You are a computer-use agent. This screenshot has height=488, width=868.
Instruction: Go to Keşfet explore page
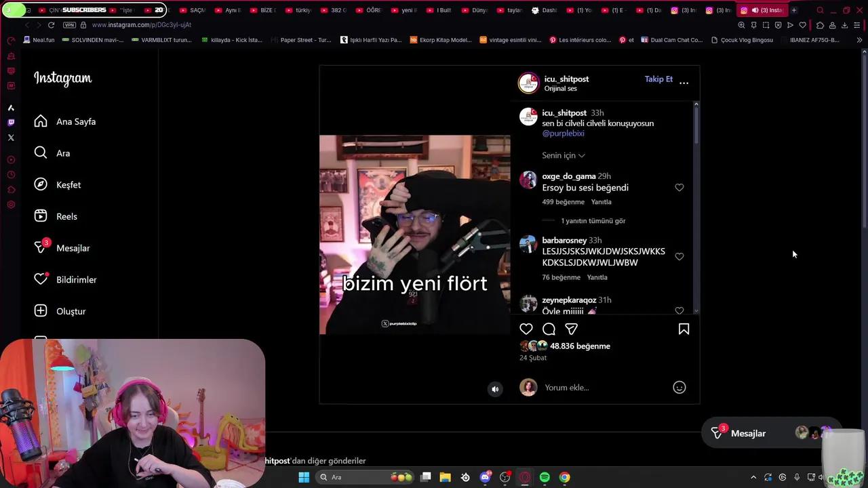(x=58, y=184)
